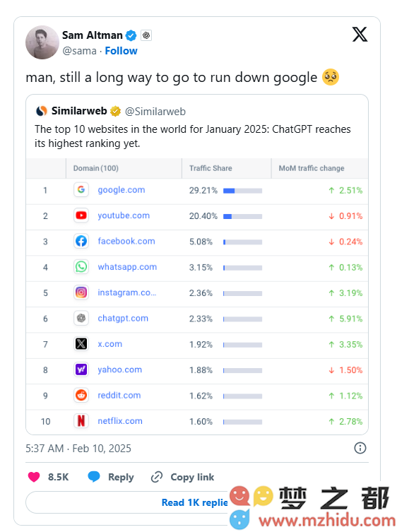Click the YouTube icon in row 2
Viewport: 397px width, 532px height.
point(81,215)
